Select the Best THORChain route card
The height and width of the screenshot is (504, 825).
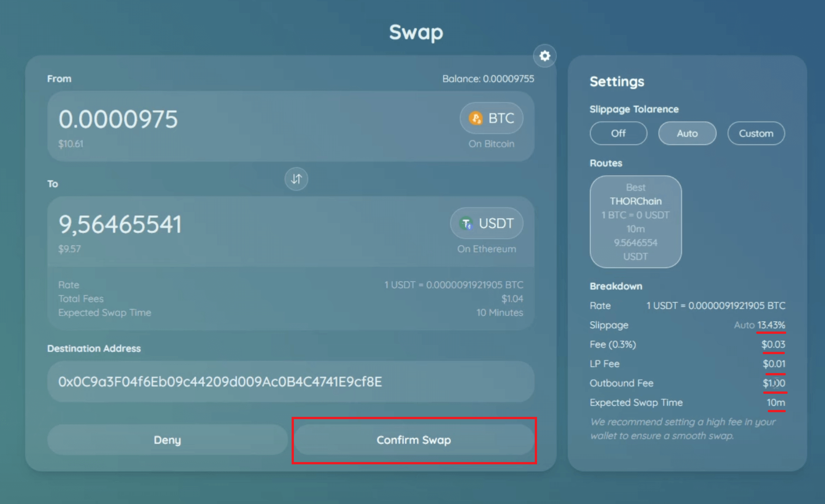(635, 222)
